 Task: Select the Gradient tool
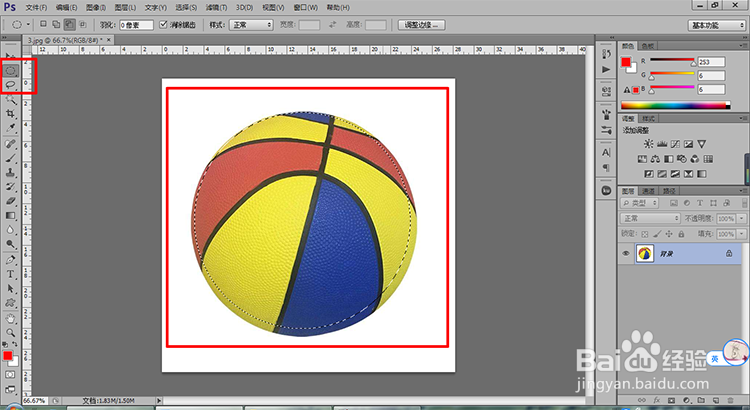(x=11, y=216)
